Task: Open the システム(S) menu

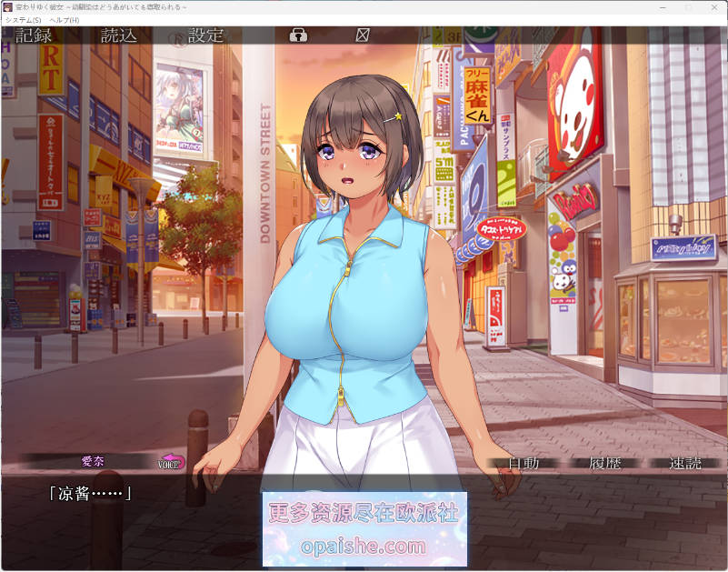Action: [x=24, y=20]
